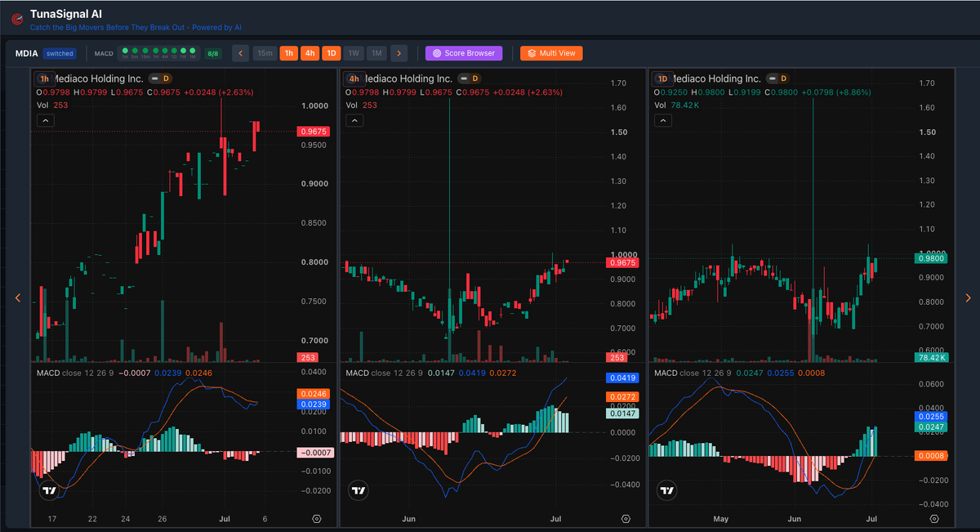Click the 26 date label on 1h time axis

[163, 519]
